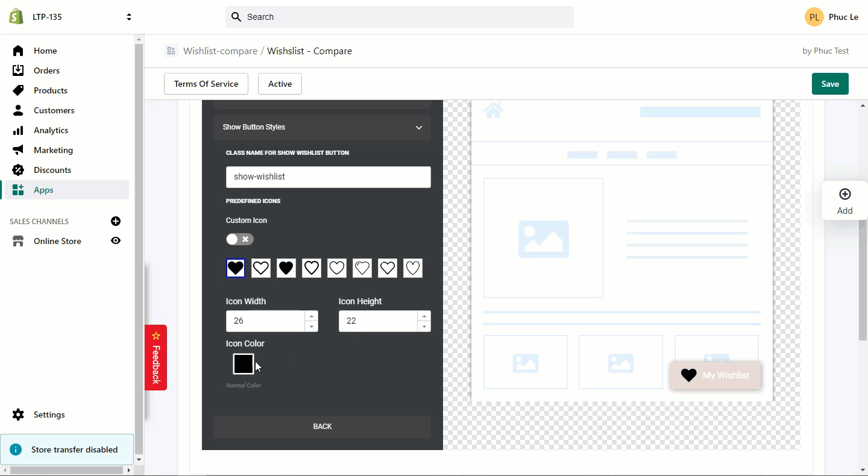Decrease the Icon Width value
The image size is (868, 476).
tap(311, 327)
